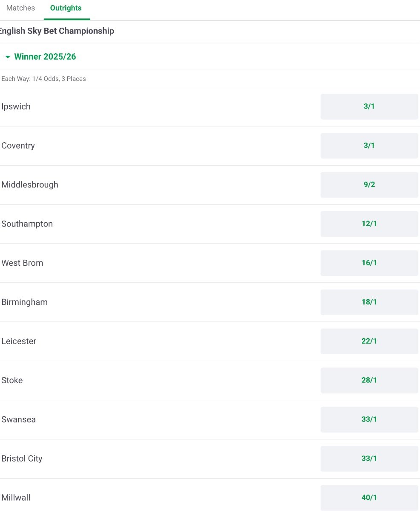Pick Coventry at 3/1 odds
This screenshot has width=420, height=511.
(369, 146)
